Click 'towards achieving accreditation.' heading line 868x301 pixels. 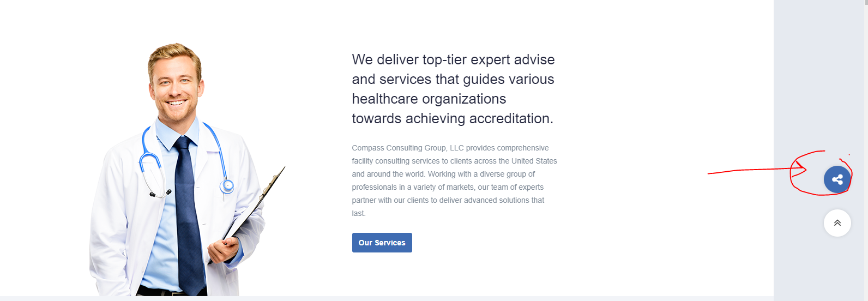[x=453, y=118]
